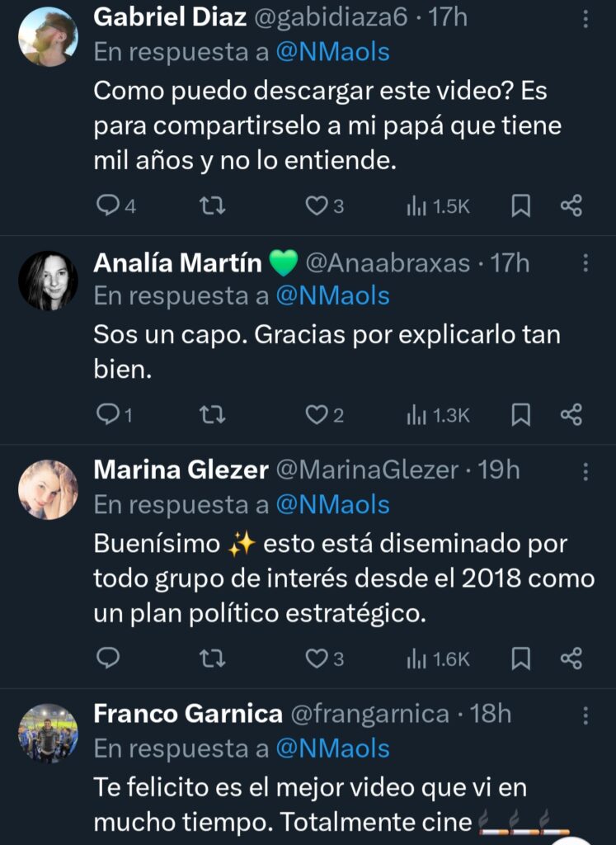Reply to Analía Martín's tweet
Viewport: 616px width, 845px height.
109,414
